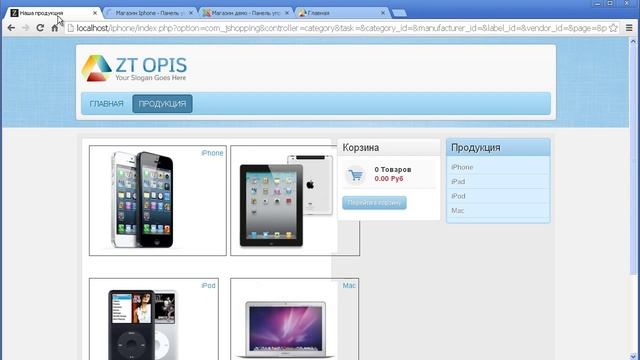
Task: Click the localhost address bar
Action: [341, 28]
